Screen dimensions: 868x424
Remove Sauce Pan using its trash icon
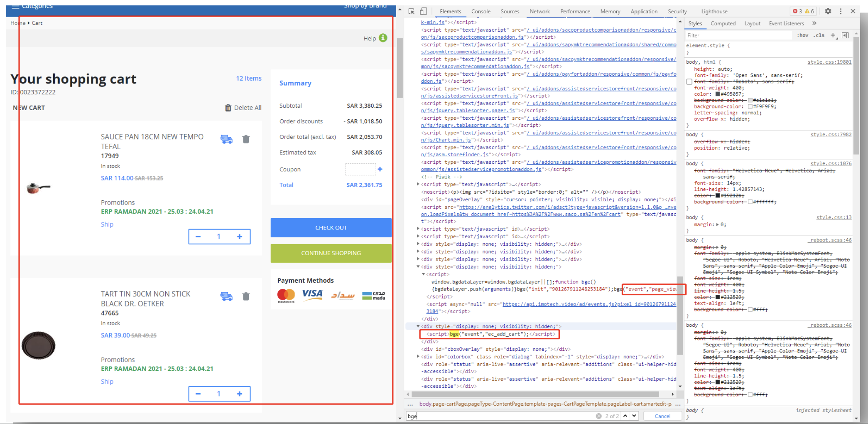[246, 139]
